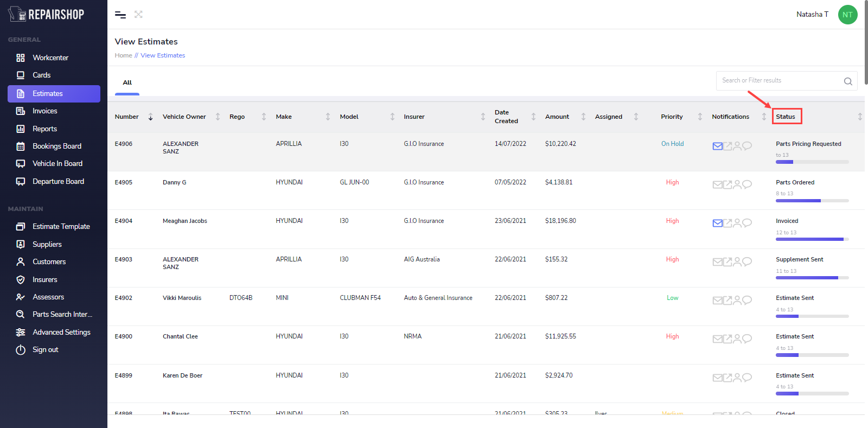Click the fullscreen expand icon in header

138,15
